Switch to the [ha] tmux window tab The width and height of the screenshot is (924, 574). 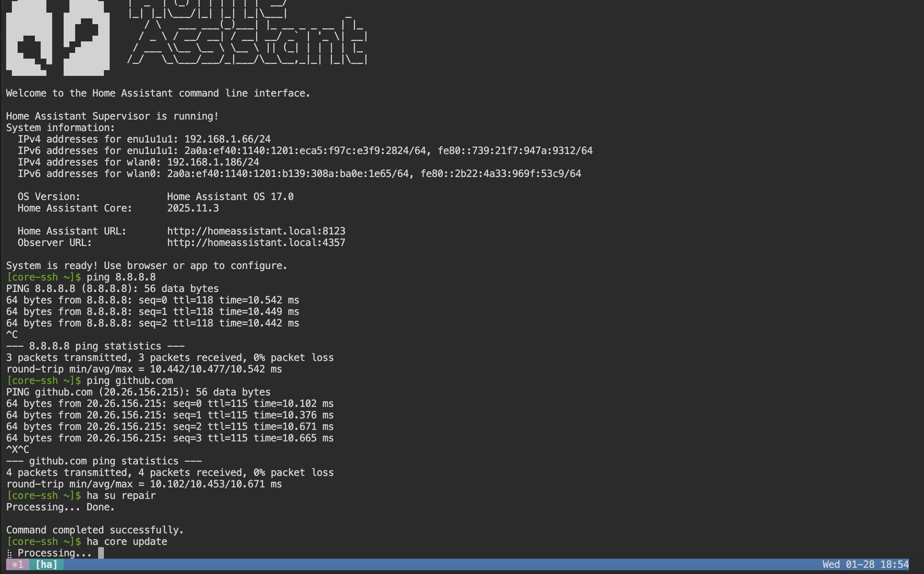coord(46,564)
